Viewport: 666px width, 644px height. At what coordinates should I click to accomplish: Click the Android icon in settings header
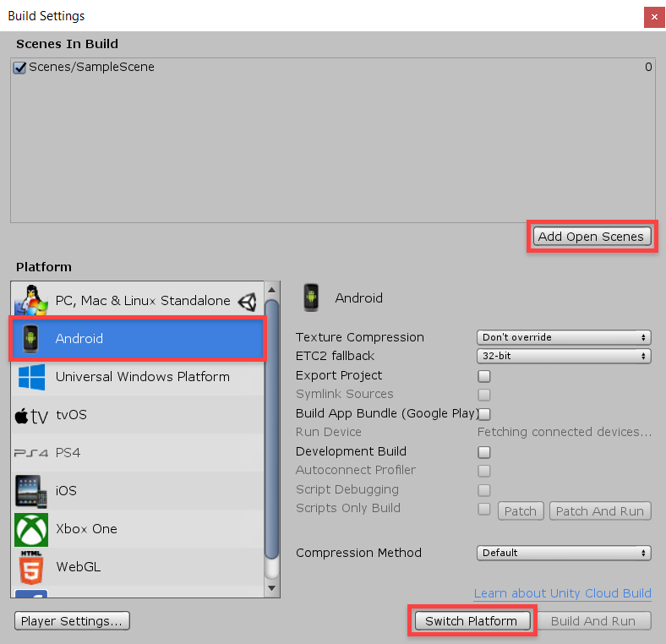[x=311, y=297]
